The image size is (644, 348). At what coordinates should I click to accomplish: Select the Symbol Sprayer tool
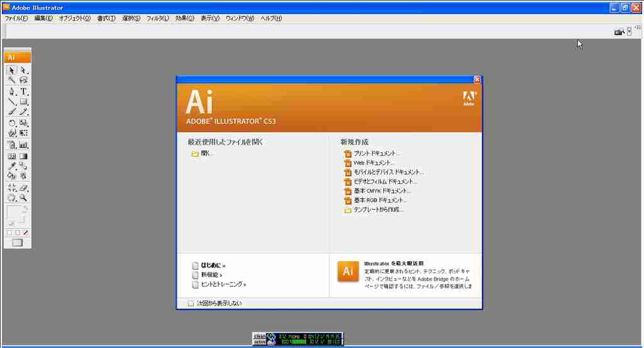[11, 145]
